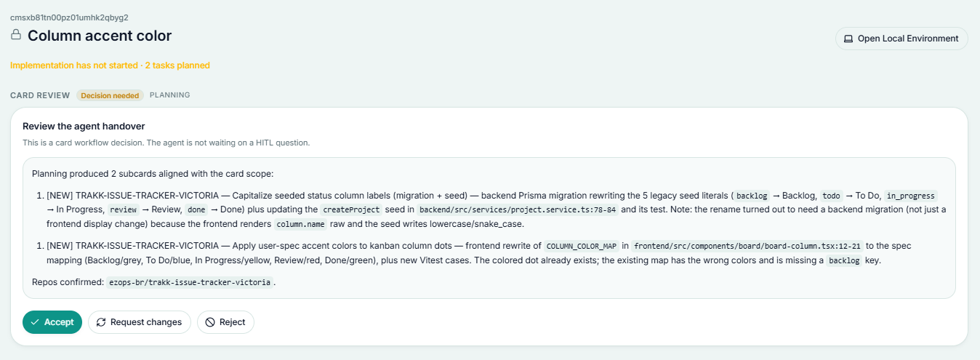Open Local Environment
The height and width of the screenshot is (360, 980).
pos(901,39)
